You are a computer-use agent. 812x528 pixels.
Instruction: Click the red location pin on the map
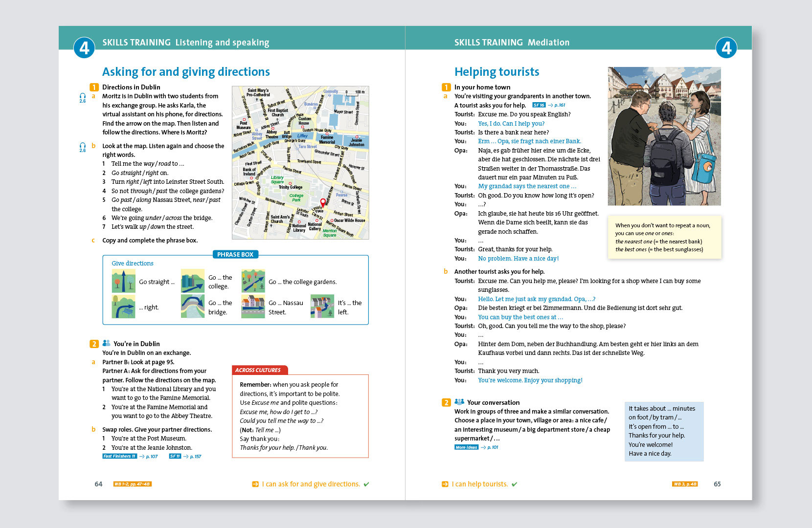(x=323, y=202)
